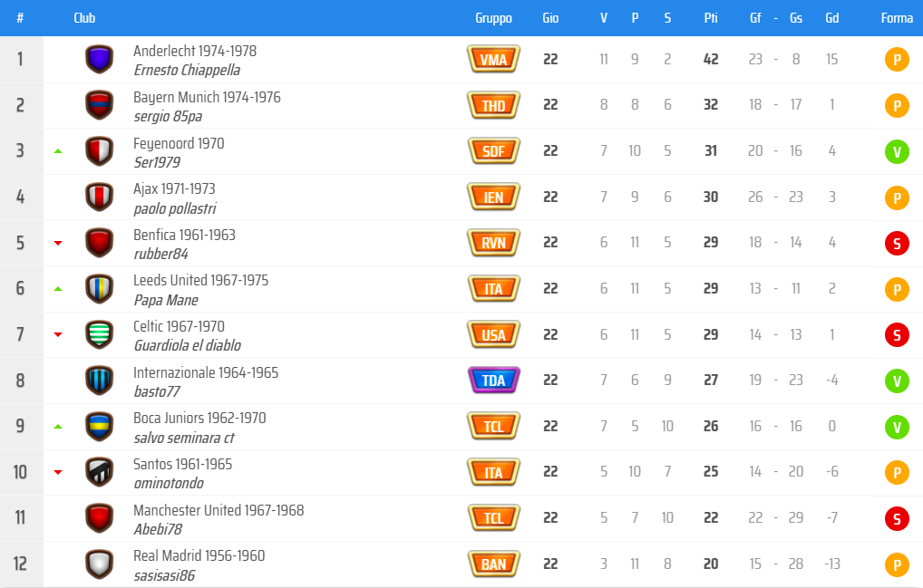Sort by the Gruppo column header
This screenshot has height=588, width=923.
(493, 18)
